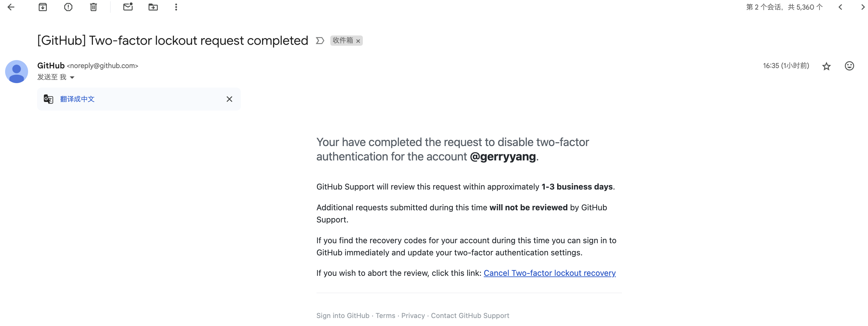Archive this GitHub email
This screenshot has width=868, height=326.
tap(42, 7)
